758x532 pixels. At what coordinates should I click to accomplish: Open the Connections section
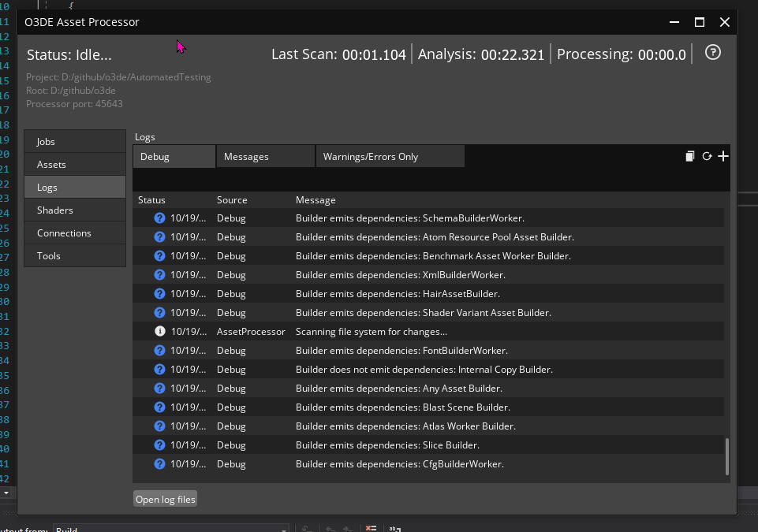pos(74,233)
